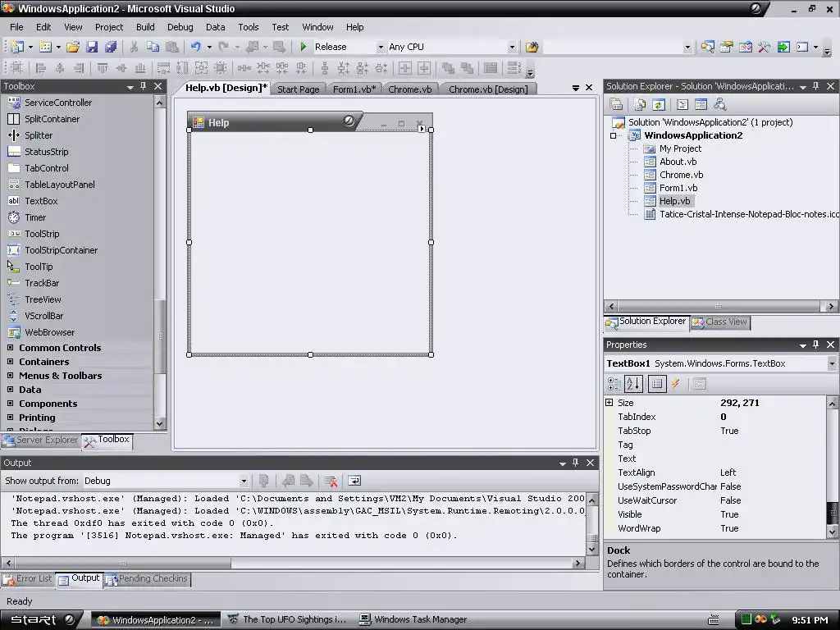The height and width of the screenshot is (630, 840).
Task: Expand the Size property node
Action: 609,402
